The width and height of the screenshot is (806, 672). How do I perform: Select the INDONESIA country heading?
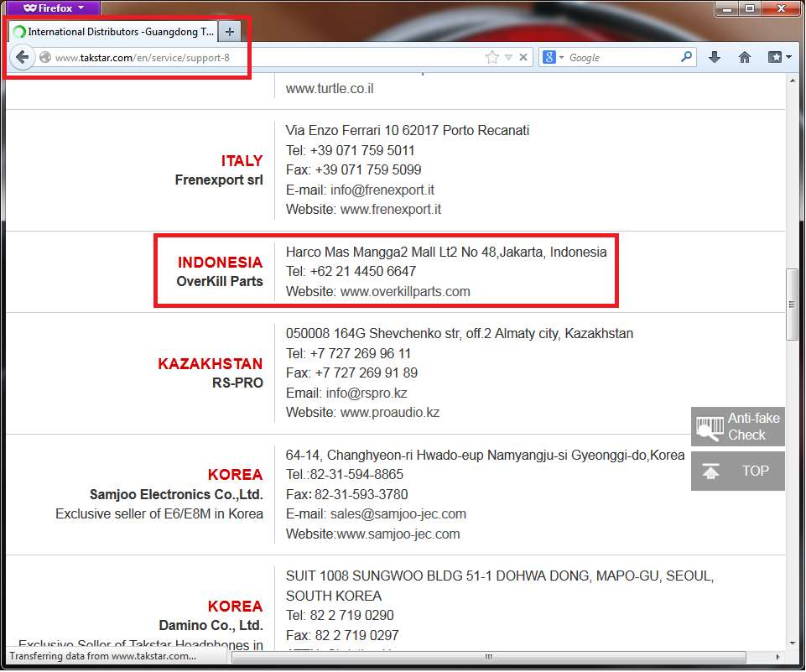[220, 263]
